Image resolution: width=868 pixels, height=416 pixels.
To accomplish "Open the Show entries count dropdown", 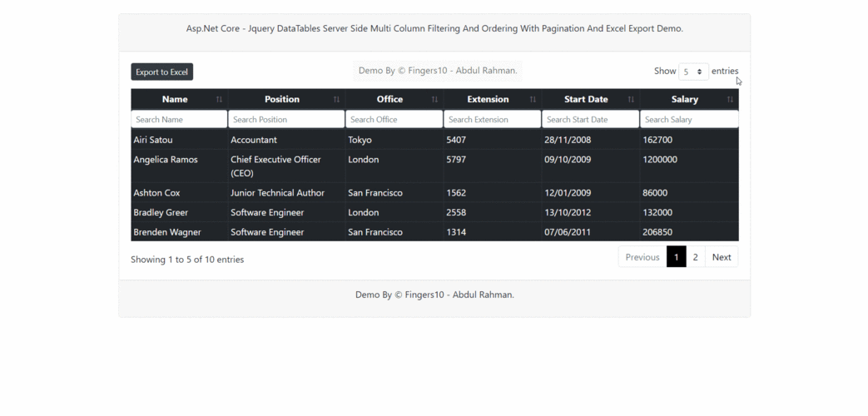I will 693,72.
